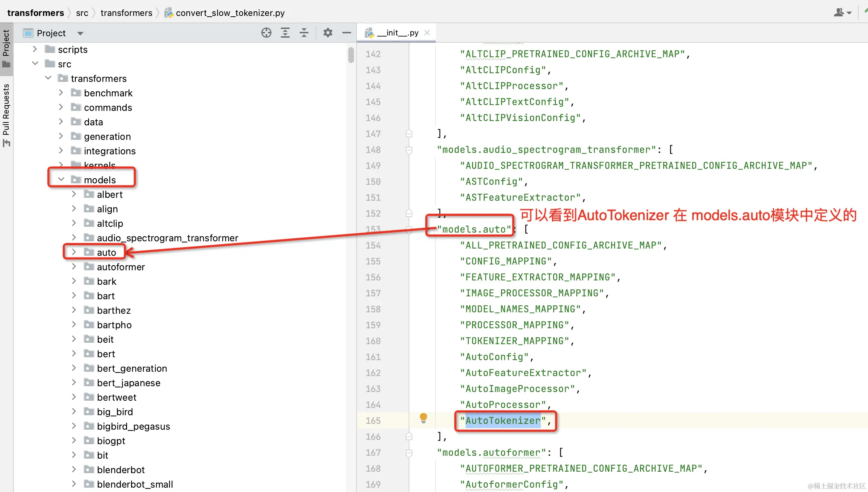868x492 pixels.
Task: Click the Project tree scrollbar thumb
Action: point(351,55)
